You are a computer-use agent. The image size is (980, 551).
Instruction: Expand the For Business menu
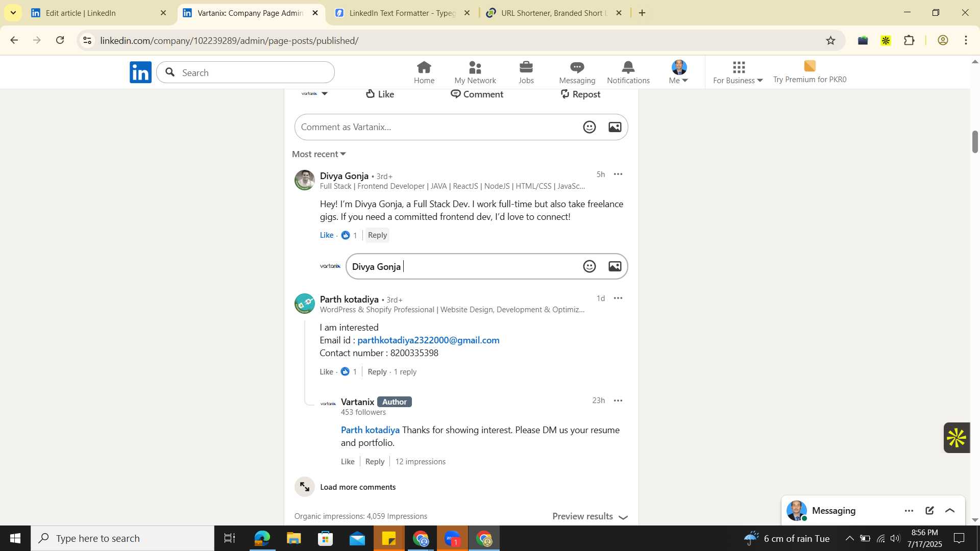click(738, 72)
